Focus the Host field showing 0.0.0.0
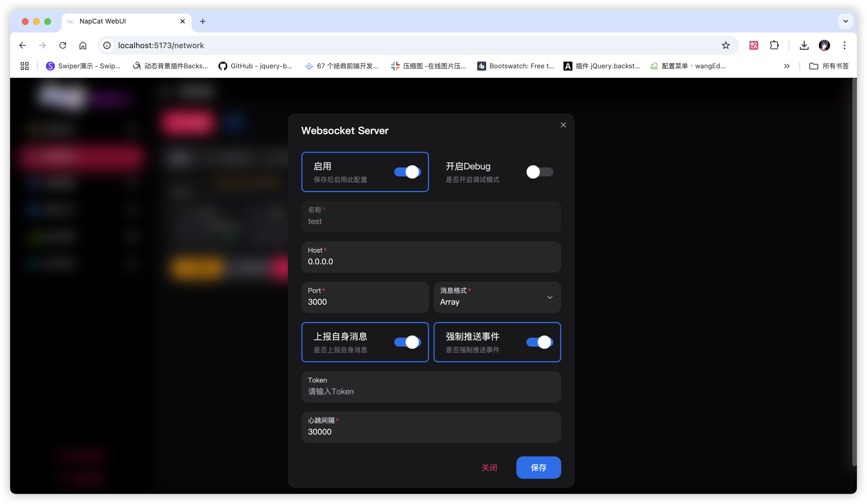This screenshot has width=867, height=504. 431,257
